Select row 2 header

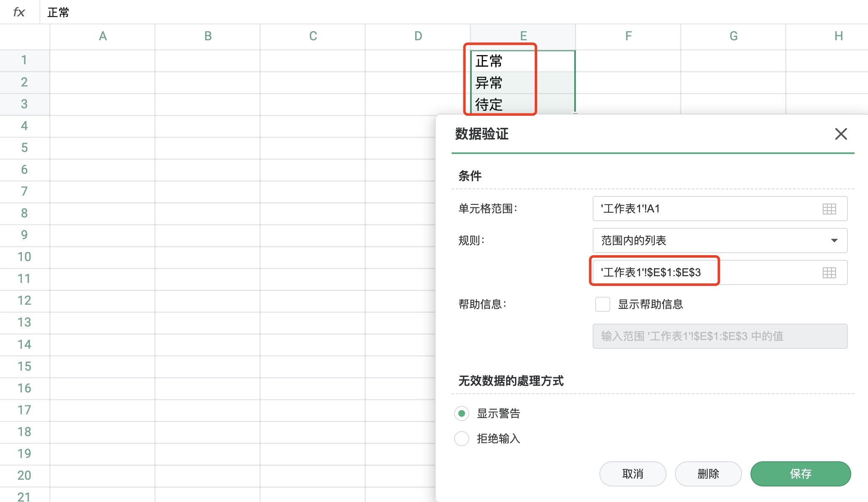24,82
